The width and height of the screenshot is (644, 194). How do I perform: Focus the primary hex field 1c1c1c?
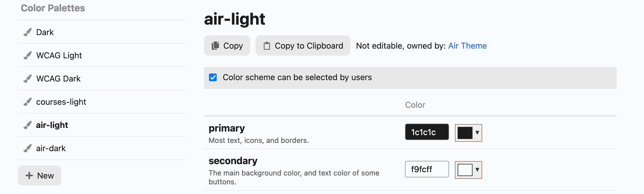[427, 132]
